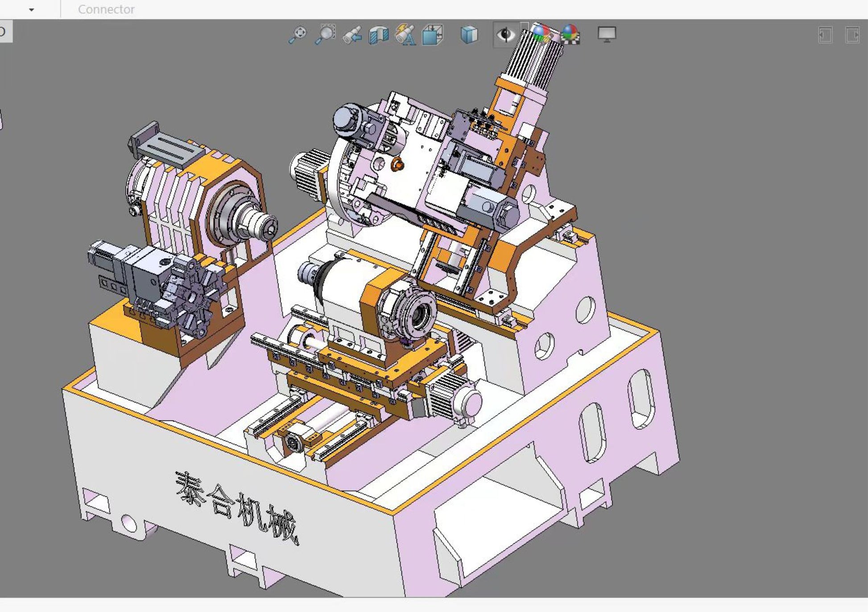This screenshot has width=868, height=612.
Task: Select the Zoom to Area tool
Action: 325,34
